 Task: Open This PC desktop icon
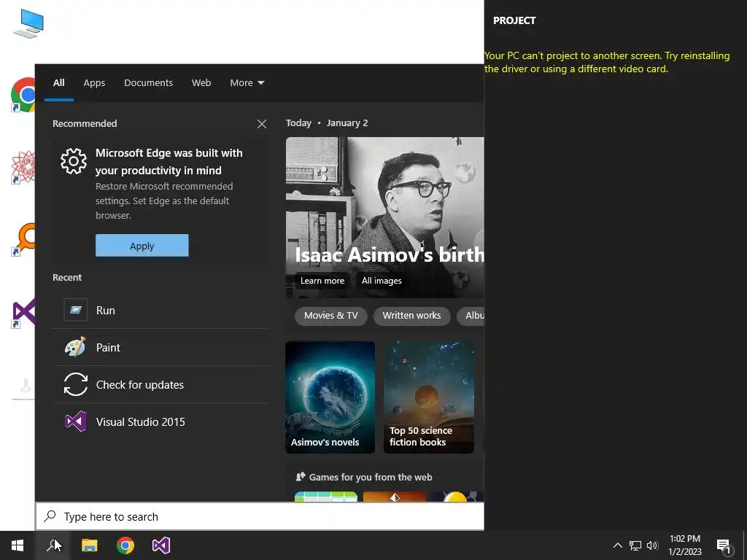(x=28, y=24)
